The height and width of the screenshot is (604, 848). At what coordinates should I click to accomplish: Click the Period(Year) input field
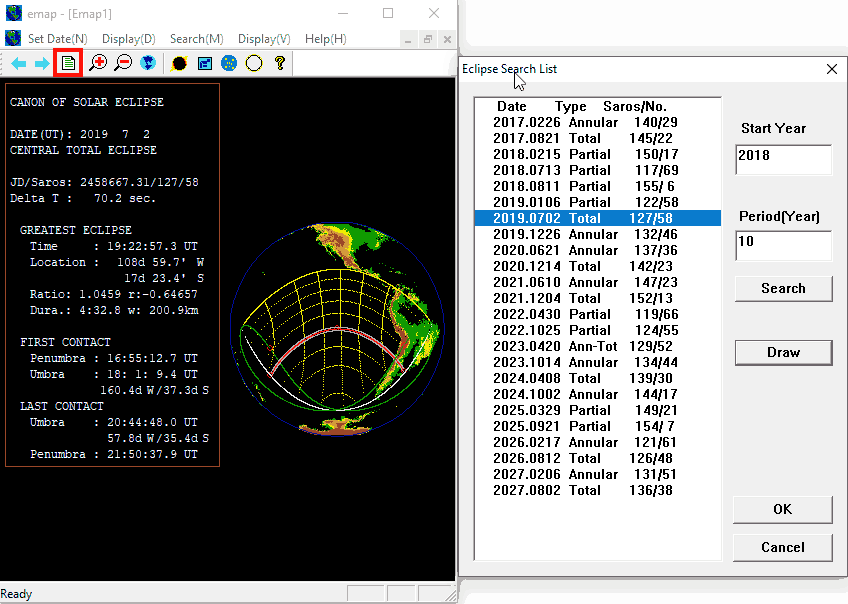(783, 245)
